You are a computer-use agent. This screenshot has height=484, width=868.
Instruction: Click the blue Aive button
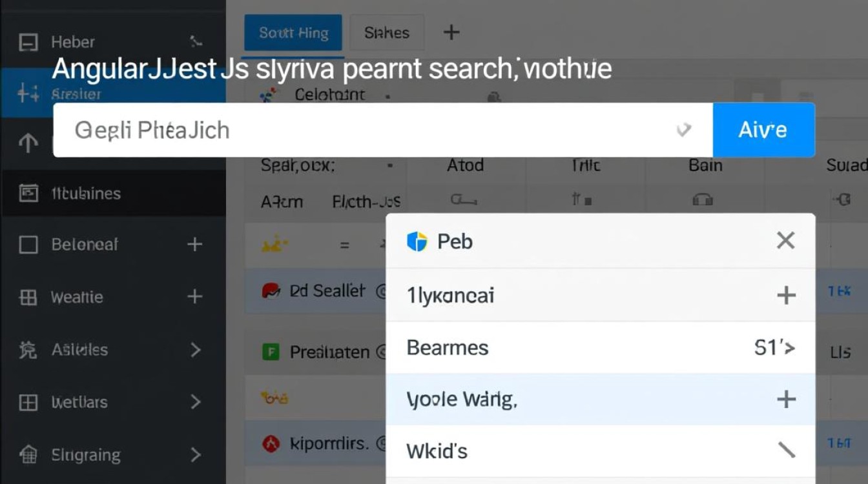point(763,130)
